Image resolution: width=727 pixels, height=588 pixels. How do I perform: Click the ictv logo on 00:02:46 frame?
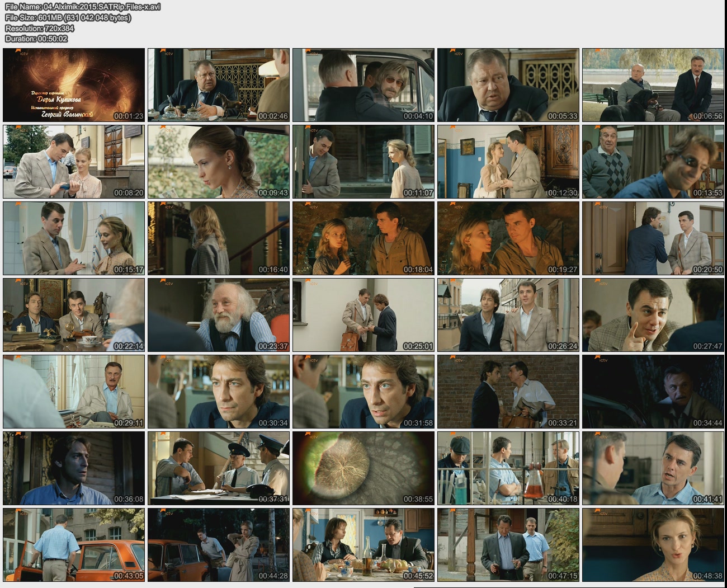pyautogui.click(x=166, y=53)
